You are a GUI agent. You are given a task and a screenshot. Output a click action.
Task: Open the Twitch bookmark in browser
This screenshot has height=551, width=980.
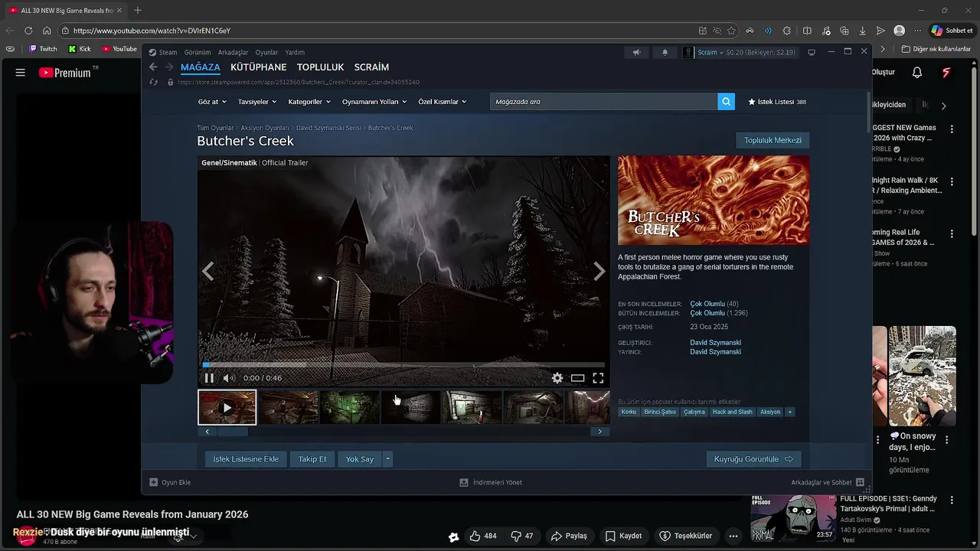point(43,49)
